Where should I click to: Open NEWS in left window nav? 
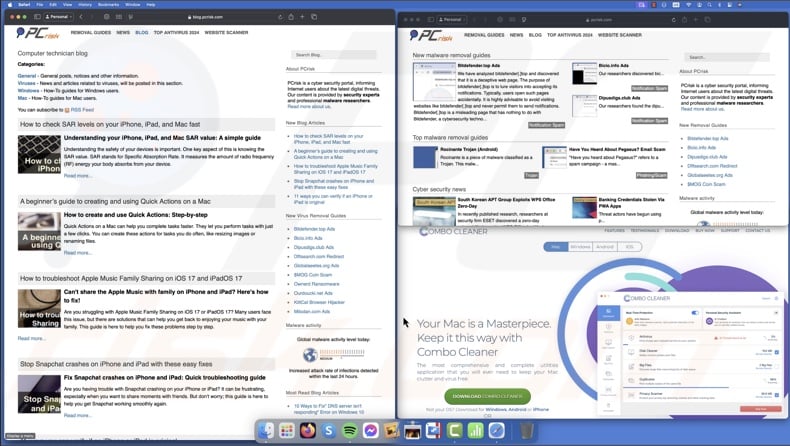click(x=123, y=32)
